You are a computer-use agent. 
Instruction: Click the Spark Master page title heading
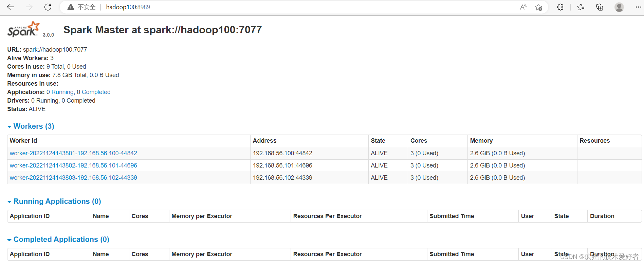pyautogui.click(x=163, y=30)
